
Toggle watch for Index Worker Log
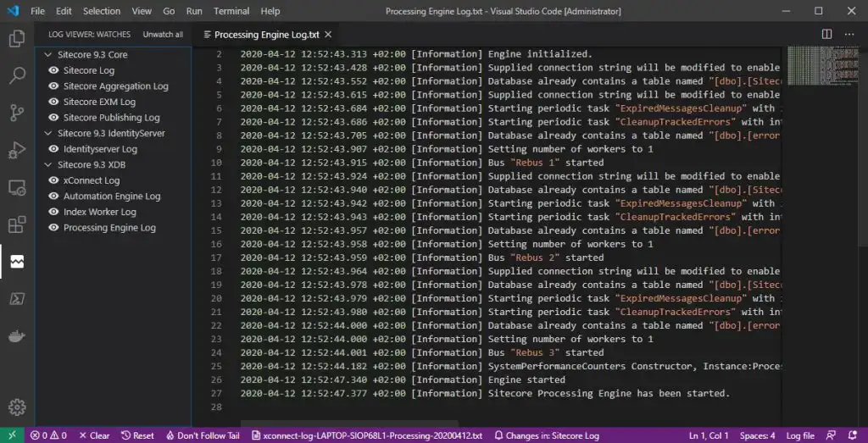[x=53, y=212]
